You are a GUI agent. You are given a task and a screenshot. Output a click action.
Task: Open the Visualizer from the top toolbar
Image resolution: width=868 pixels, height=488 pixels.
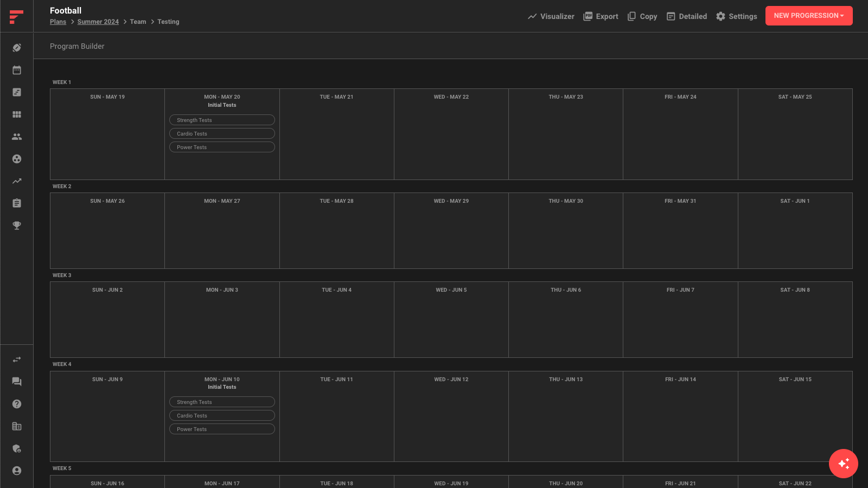(x=551, y=16)
